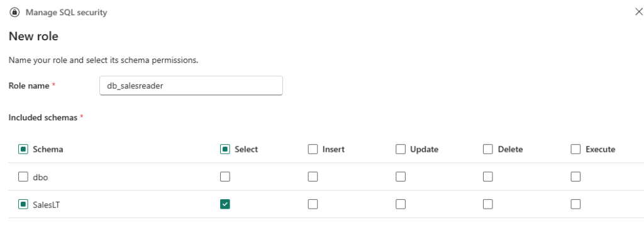Edit the Role name input field

(191, 86)
